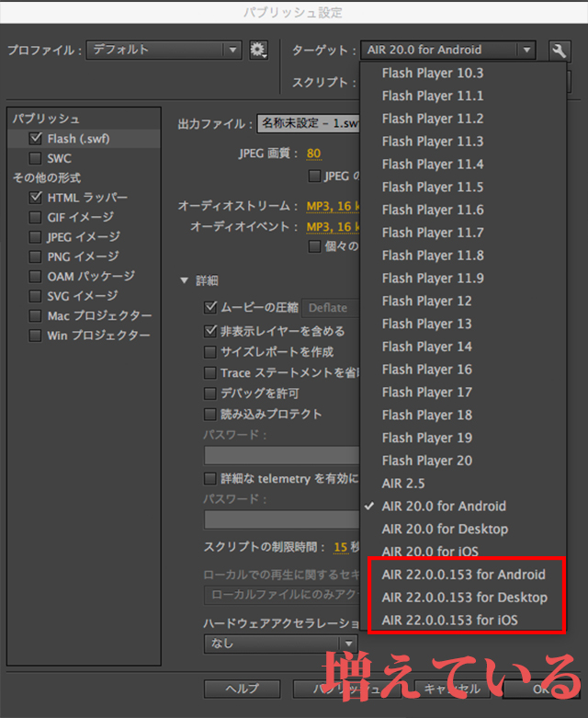Select Flash Player 11.3 target
588x718 pixels.
[x=463, y=142]
